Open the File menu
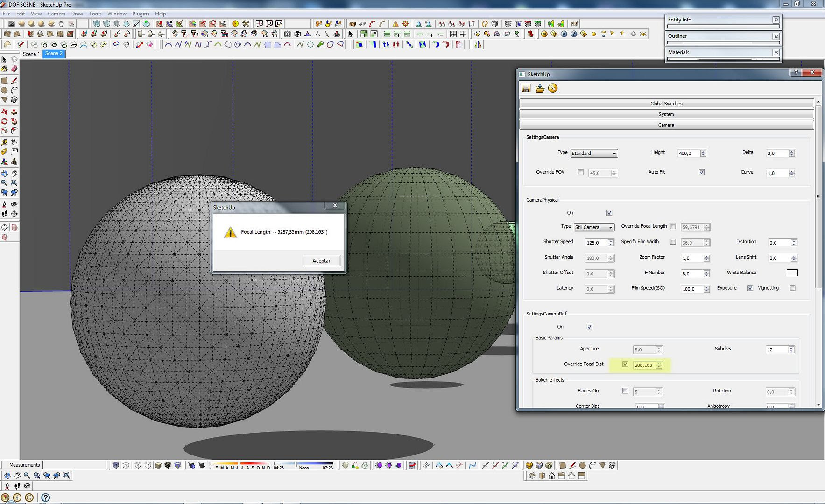This screenshot has width=825, height=504. 7,14
